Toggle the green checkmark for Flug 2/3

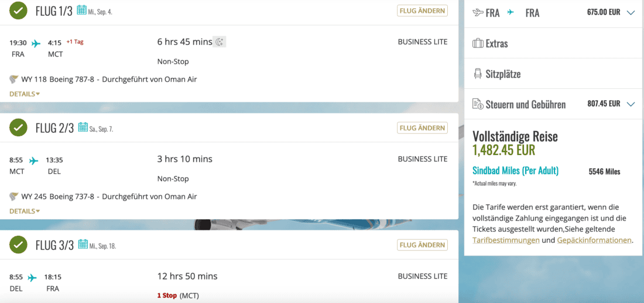[x=19, y=127]
